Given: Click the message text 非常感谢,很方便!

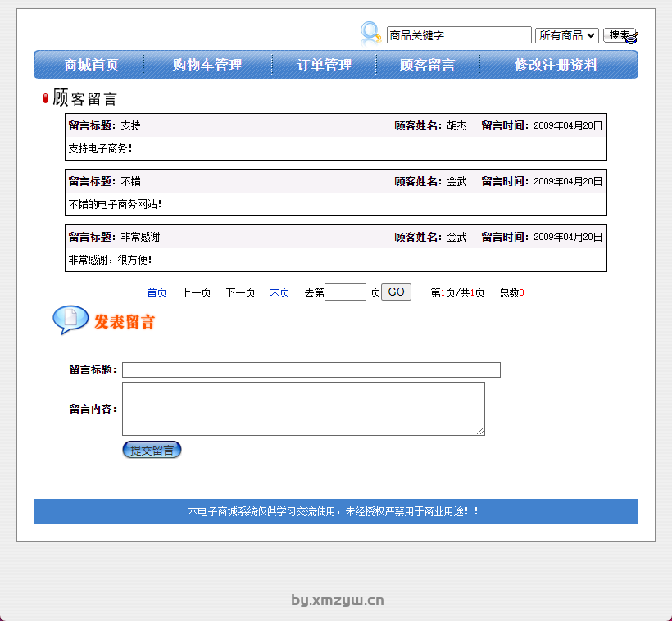Looking at the screenshot, I should point(110,261).
